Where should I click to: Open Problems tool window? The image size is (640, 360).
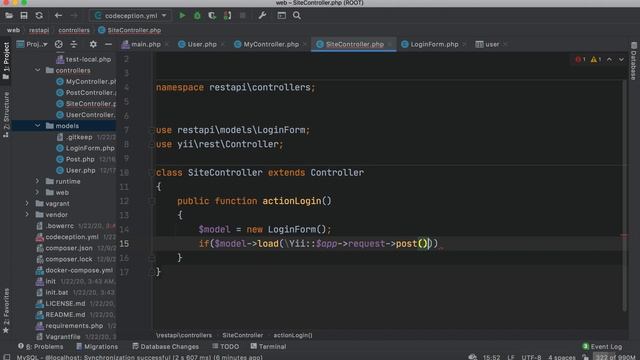point(40,346)
